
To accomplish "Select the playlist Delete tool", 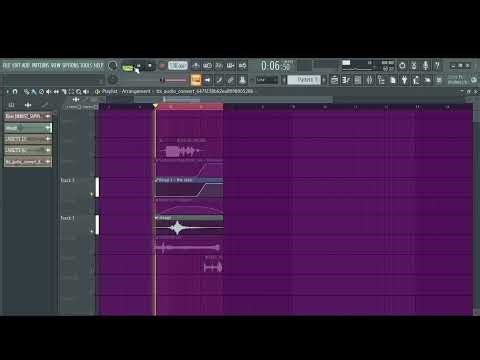I will tap(41, 92).
